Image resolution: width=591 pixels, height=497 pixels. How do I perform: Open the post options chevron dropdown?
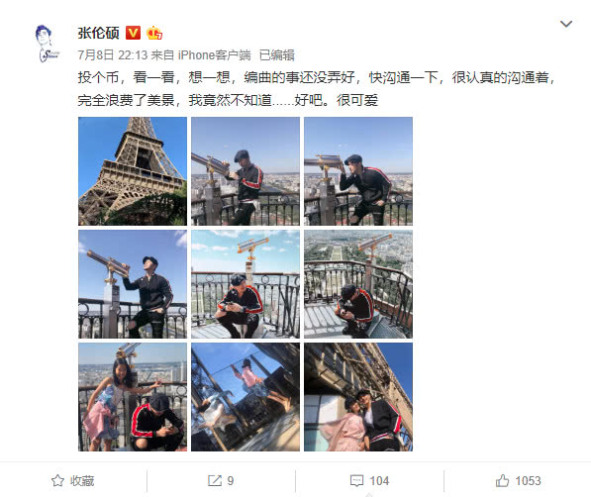pos(566,24)
